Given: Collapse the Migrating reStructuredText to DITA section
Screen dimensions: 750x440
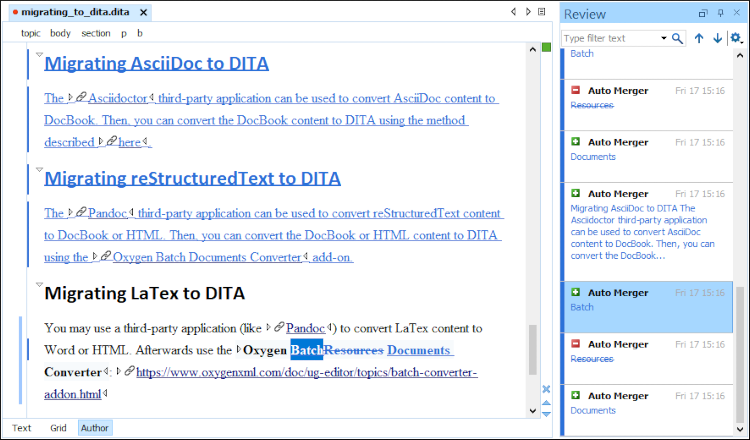Looking at the screenshot, I should click(x=39, y=170).
